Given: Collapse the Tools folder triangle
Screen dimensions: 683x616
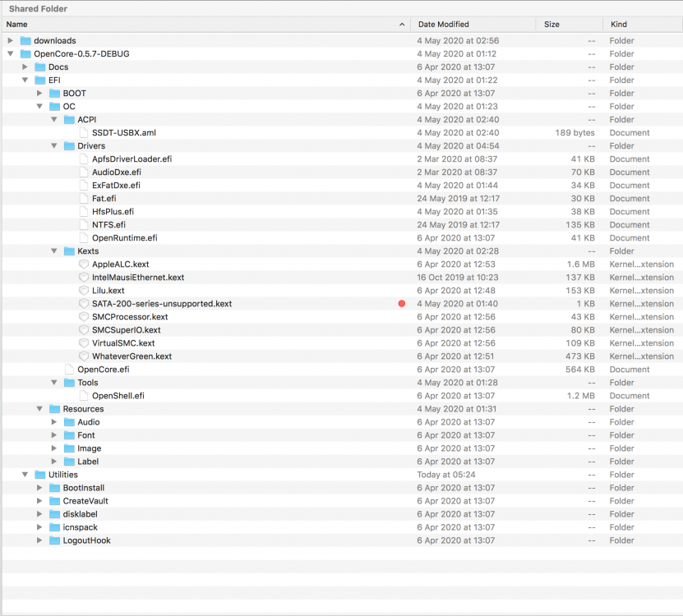Looking at the screenshot, I should click(x=54, y=382).
